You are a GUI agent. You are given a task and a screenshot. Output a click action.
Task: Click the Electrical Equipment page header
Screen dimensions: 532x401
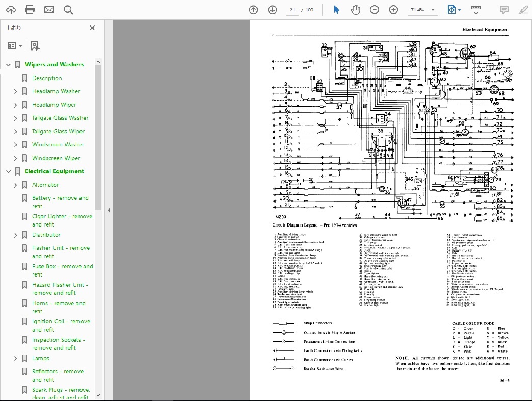485,30
